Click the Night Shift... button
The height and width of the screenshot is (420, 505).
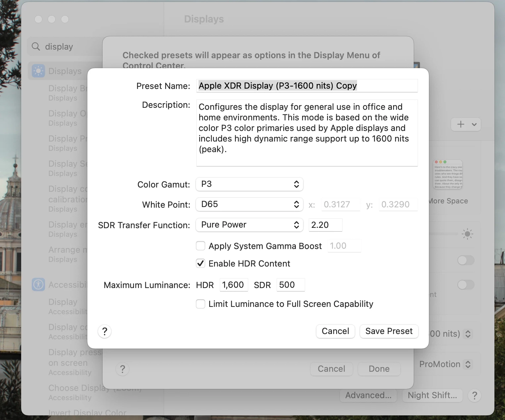coord(433,396)
